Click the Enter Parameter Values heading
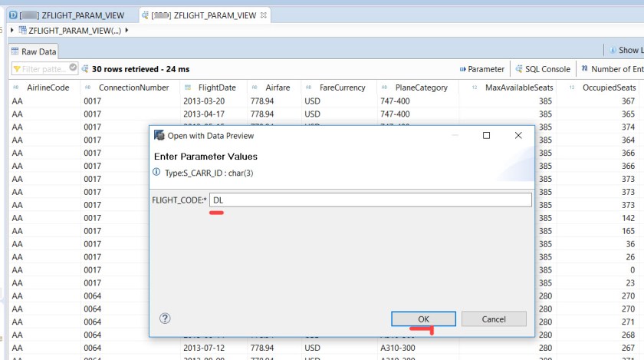This screenshot has height=360, width=644. 205,157
